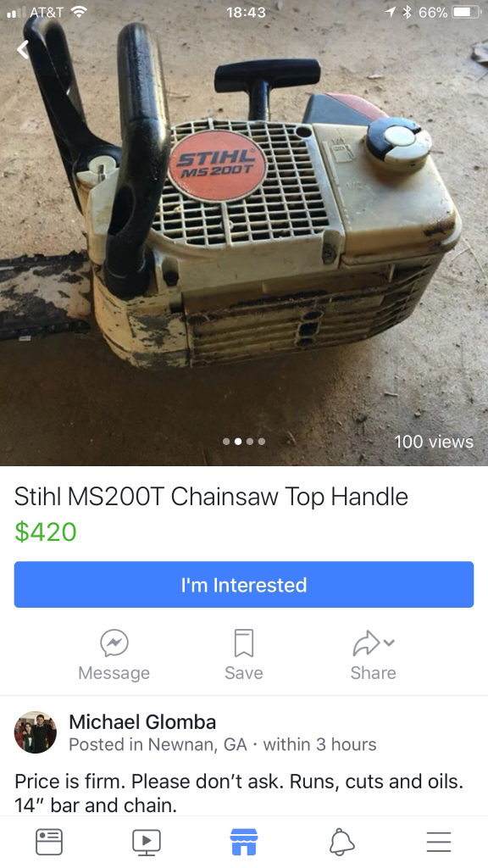The image size is (488, 868).
Task: Tap the listing description text to expand
Action: (x=239, y=793)
